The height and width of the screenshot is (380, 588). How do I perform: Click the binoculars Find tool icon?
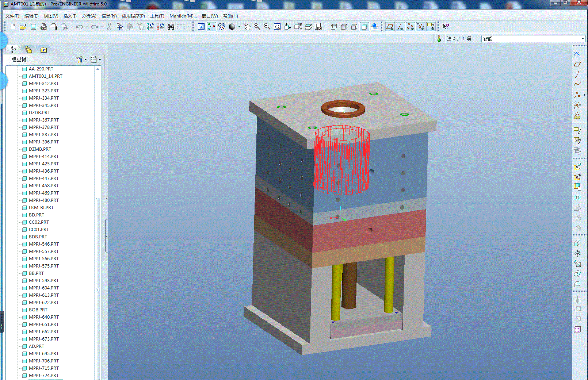point(171,27)
